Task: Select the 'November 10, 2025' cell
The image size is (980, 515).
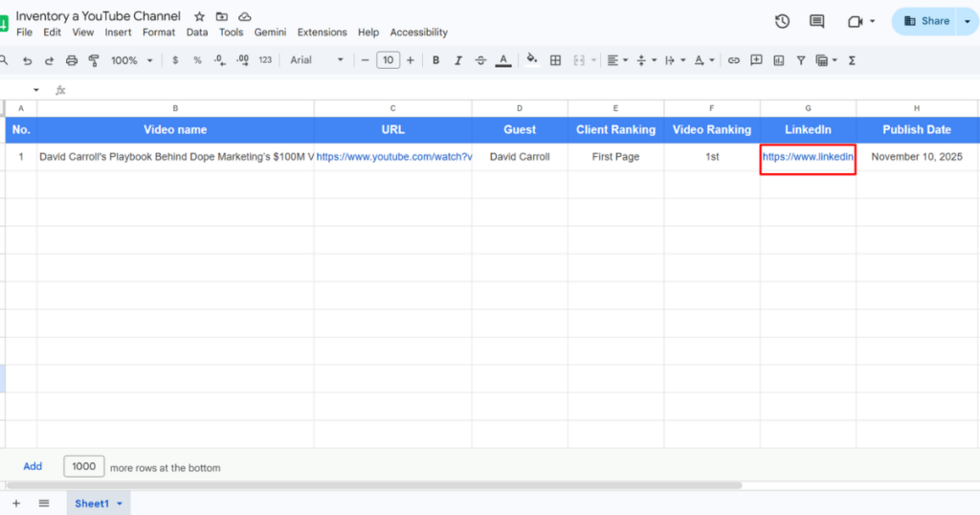Action: (917, 157)
